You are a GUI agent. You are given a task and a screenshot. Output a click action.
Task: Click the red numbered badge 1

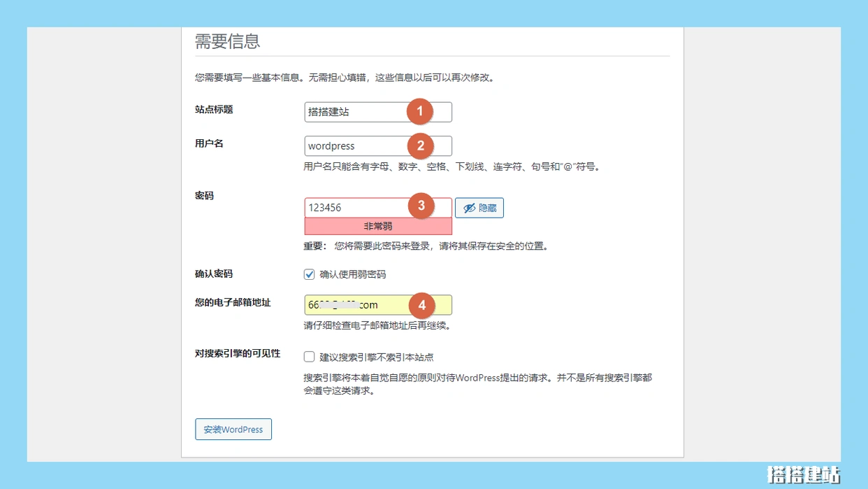(x=420, y=112)
